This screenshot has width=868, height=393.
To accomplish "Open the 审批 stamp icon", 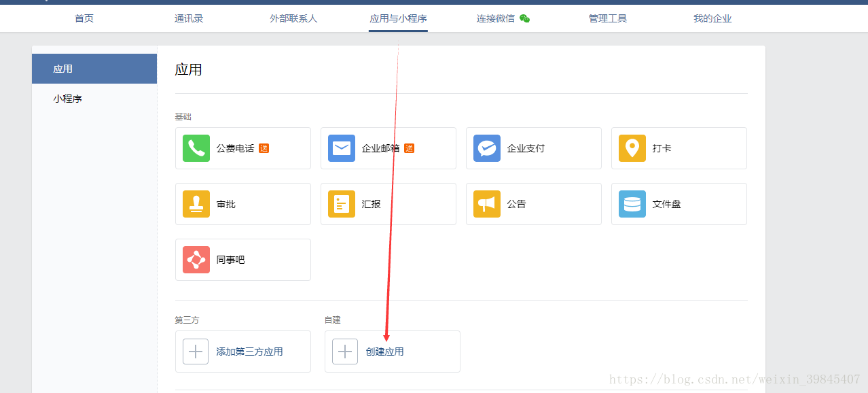I will [x=196, y=204].
